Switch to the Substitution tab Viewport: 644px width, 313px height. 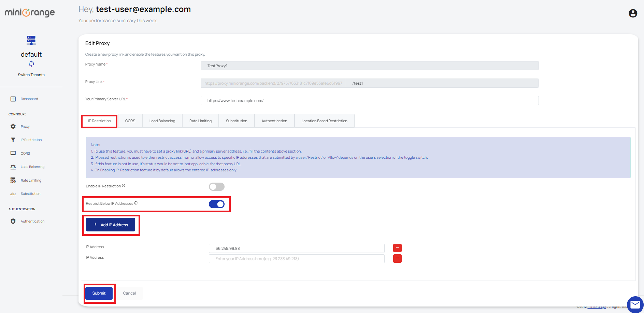pos(237,121)
